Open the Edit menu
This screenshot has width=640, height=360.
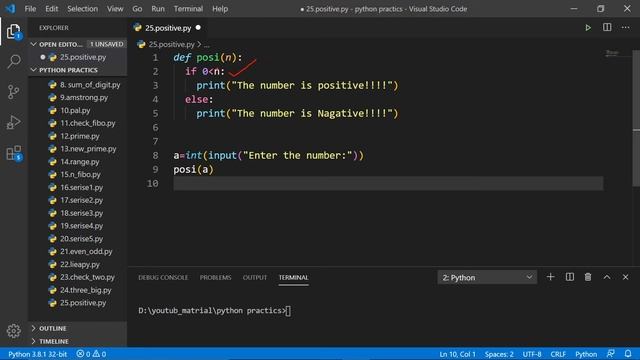[x=51, y=9]
